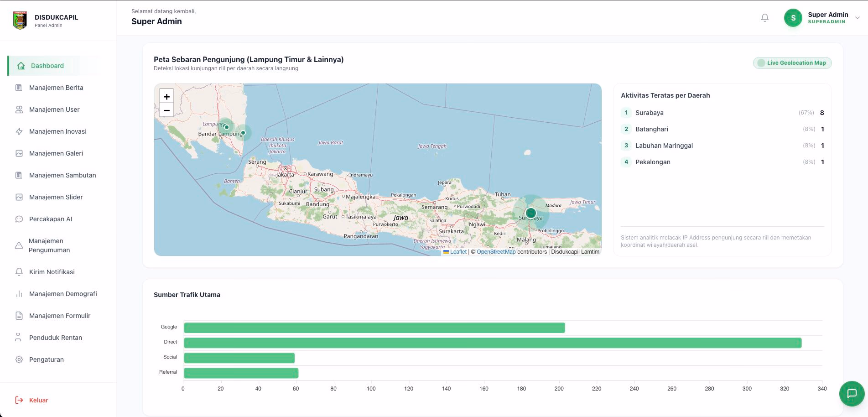
Task: Open Manajemen User menu label
Action: click(x=54, y=109)
